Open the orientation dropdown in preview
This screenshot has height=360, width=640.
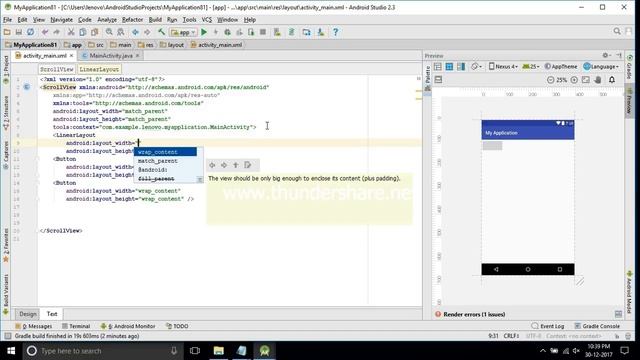click(x=476, y=67)
